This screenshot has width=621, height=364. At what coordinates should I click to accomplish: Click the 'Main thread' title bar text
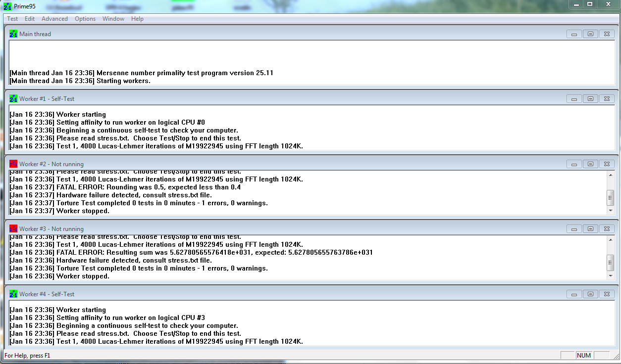35,34
